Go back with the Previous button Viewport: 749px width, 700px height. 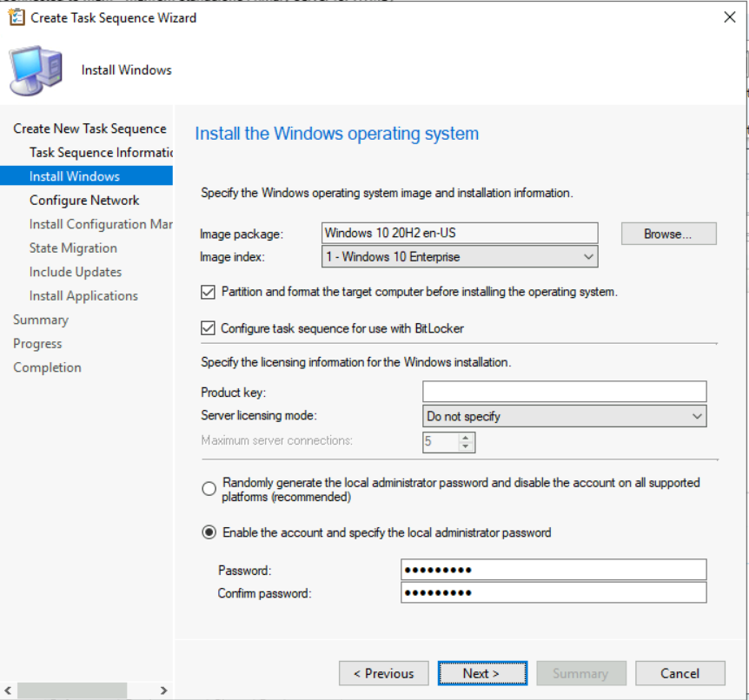(383, 673)
